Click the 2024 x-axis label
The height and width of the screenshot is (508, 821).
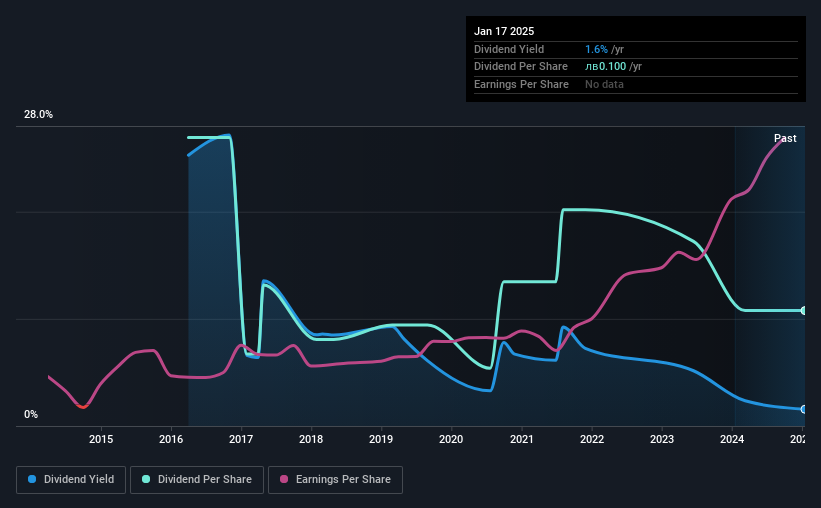[x=732, y=439]
